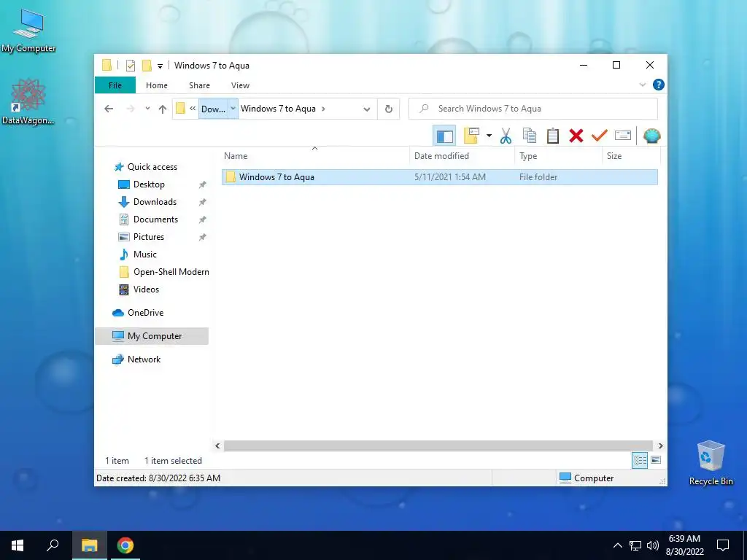Open the DataWagon desktop shortcut
Screen dimensions: 747x560
[x=28, y=101]
